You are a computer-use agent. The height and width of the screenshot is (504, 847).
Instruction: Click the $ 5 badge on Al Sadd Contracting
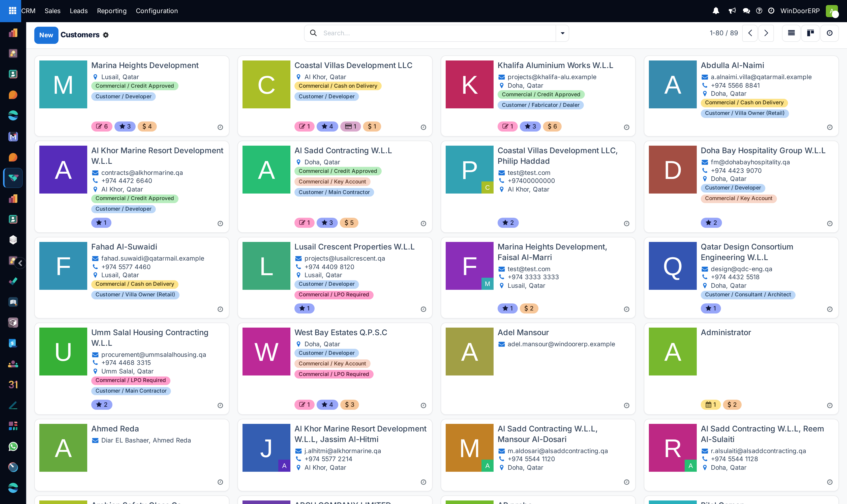click(349, 223)
